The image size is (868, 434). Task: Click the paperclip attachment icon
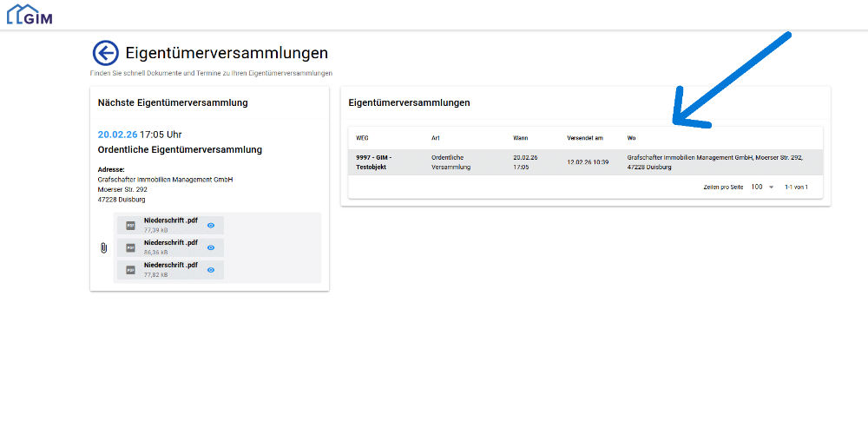coord(103,248)
